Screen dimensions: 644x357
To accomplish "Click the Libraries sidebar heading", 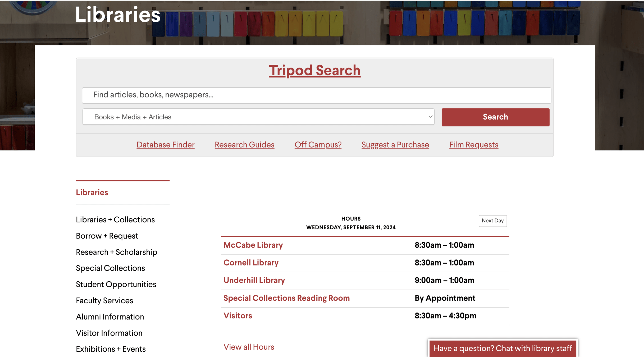I will 92,193.
